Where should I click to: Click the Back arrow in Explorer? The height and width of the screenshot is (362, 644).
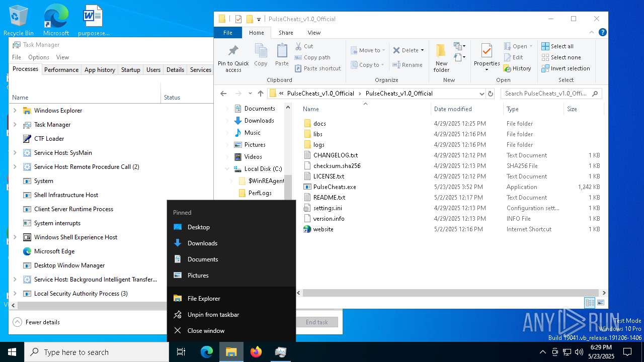(223, 94)
